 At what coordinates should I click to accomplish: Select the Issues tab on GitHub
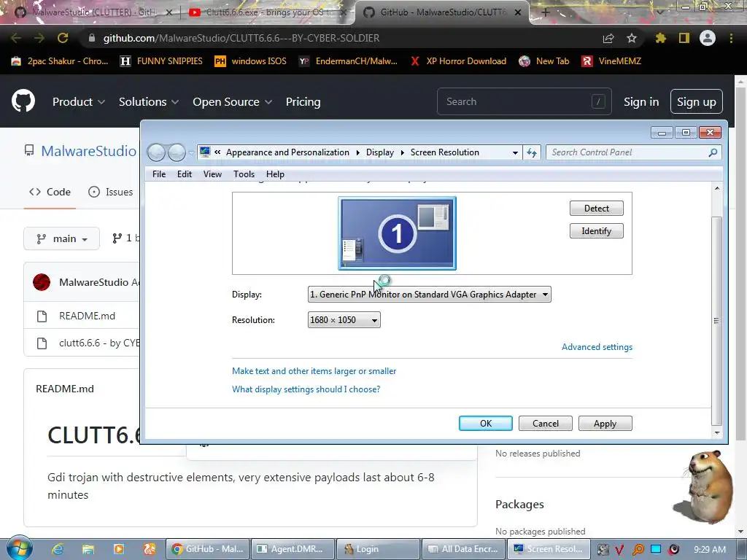111,192
